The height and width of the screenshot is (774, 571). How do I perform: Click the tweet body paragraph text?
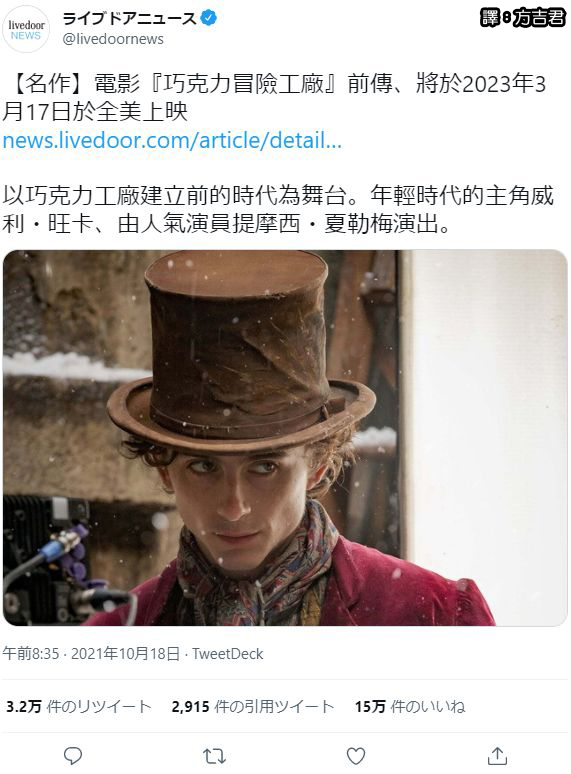[x=278, y=210]
